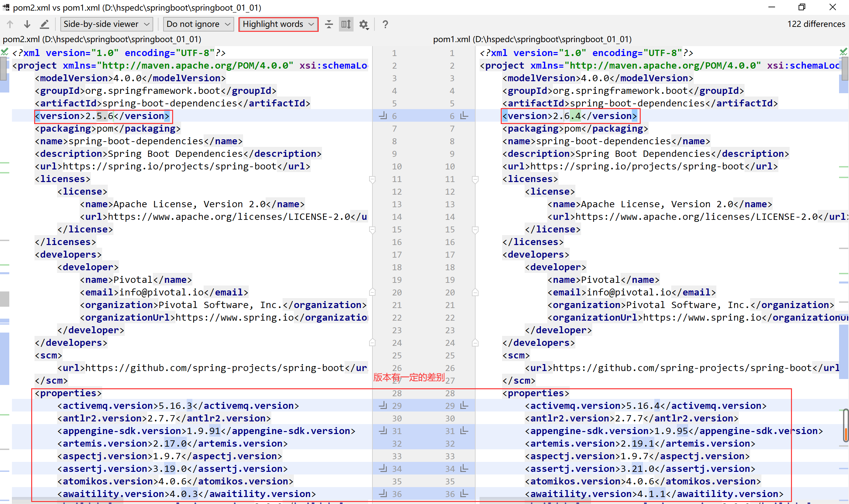The width and height of the screenshot is (849, 504).
Task: Open the Highlight words dropdown
Action: [x=278, y=24]
